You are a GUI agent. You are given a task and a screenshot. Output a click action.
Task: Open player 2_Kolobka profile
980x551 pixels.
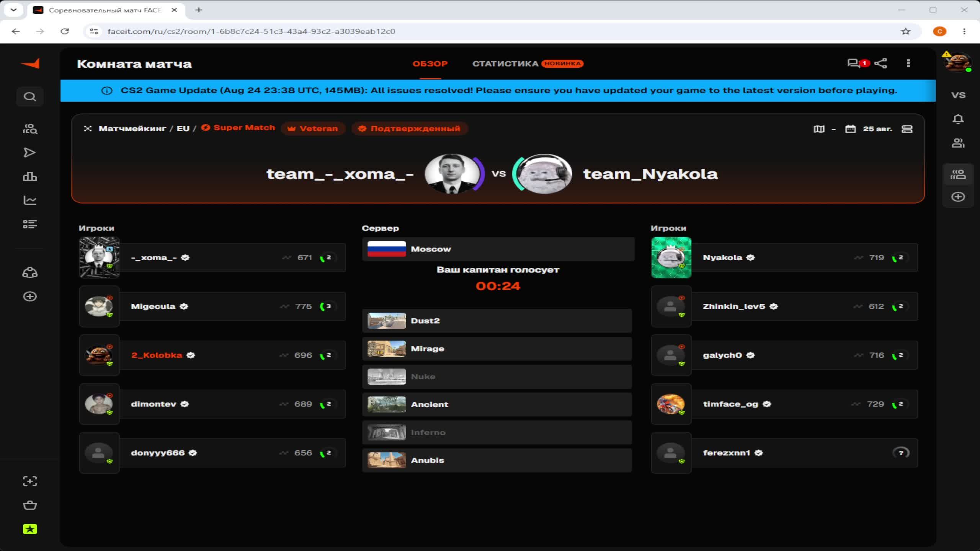[x=212, y=355]
